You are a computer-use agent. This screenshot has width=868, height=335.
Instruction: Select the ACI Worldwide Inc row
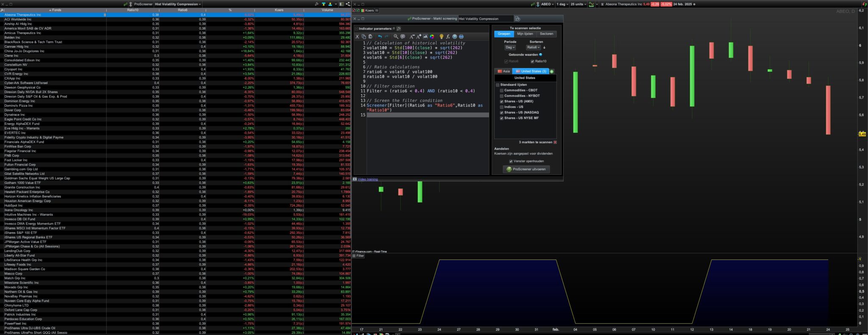[175, 19]
